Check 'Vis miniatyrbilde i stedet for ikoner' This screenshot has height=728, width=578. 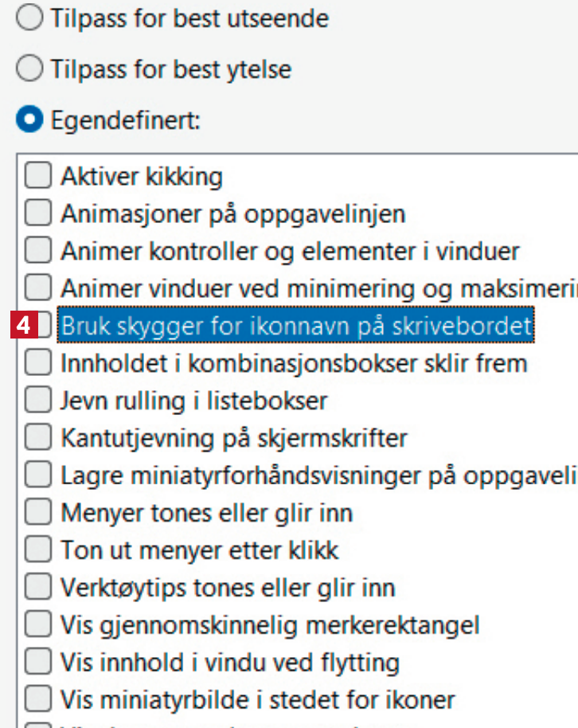tap(37, 699)
